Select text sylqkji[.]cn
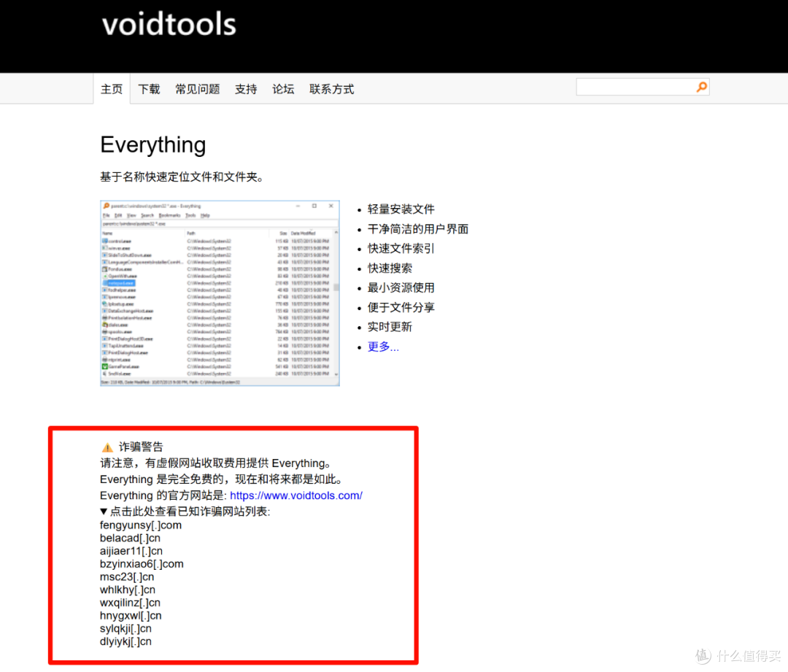 pos(125,629)
